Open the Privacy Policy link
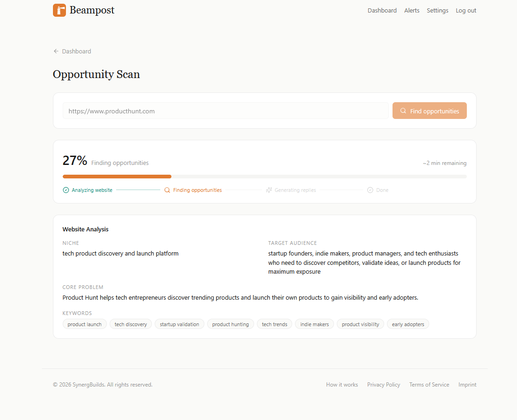The width and height of the screenshot is (517, 420). pos(383,384)
